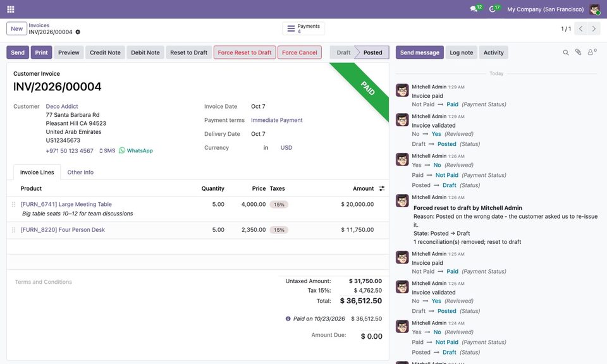Select the Invoice Lines tab

click(x=37, y=172)
